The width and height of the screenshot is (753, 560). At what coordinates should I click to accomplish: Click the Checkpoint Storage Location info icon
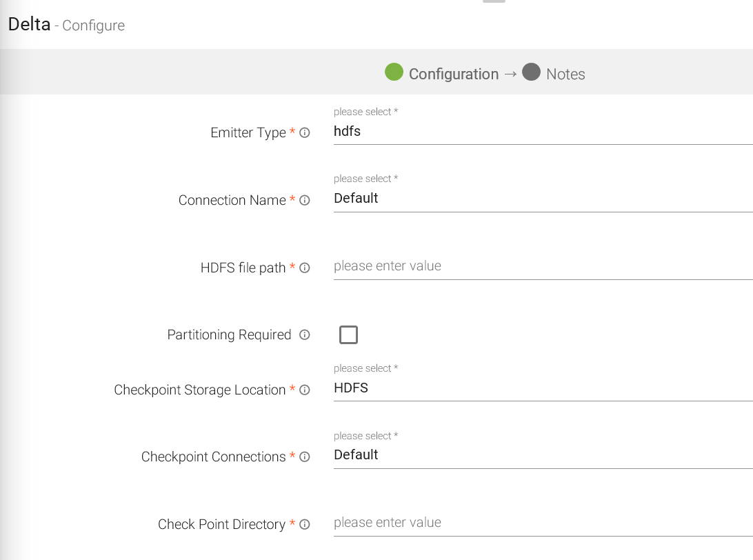coord(304,390)
